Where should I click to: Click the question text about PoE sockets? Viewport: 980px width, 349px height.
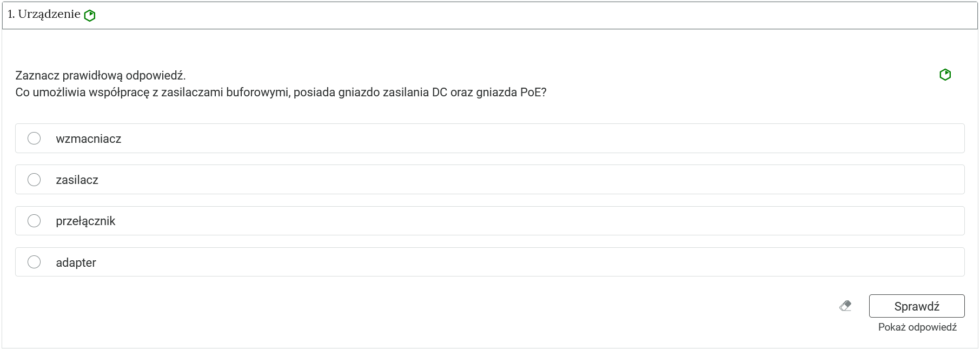(281, 93)
